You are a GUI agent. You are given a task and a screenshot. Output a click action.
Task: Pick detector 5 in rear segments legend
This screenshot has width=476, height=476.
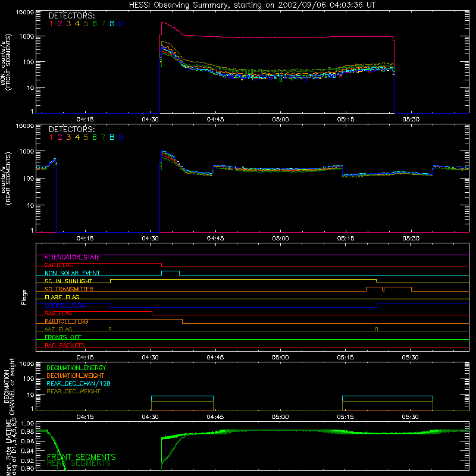point(86,137)
